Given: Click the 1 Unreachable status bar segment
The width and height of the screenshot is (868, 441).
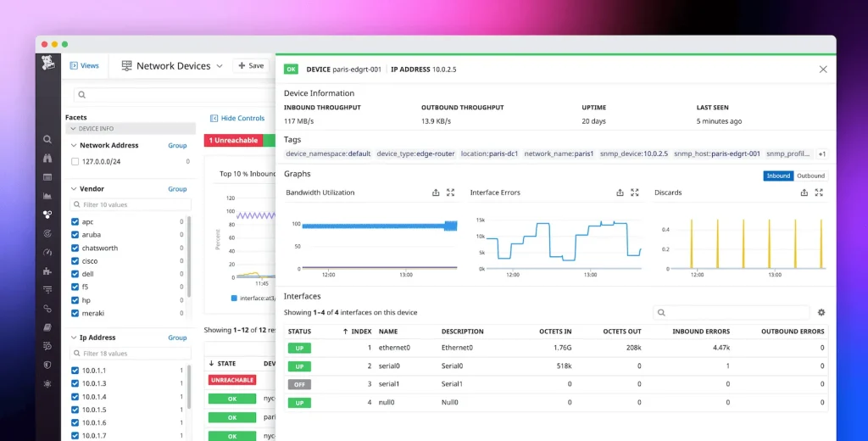Looking at the screenshot, I should 233,140.
